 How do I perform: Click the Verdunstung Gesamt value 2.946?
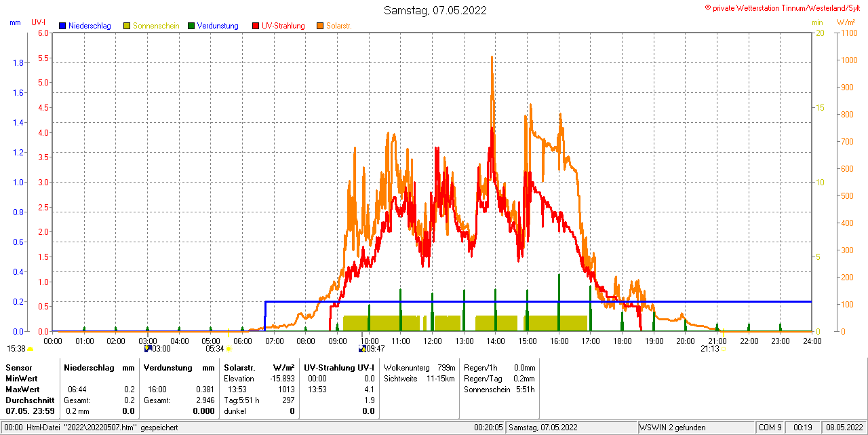click(205, 400)
